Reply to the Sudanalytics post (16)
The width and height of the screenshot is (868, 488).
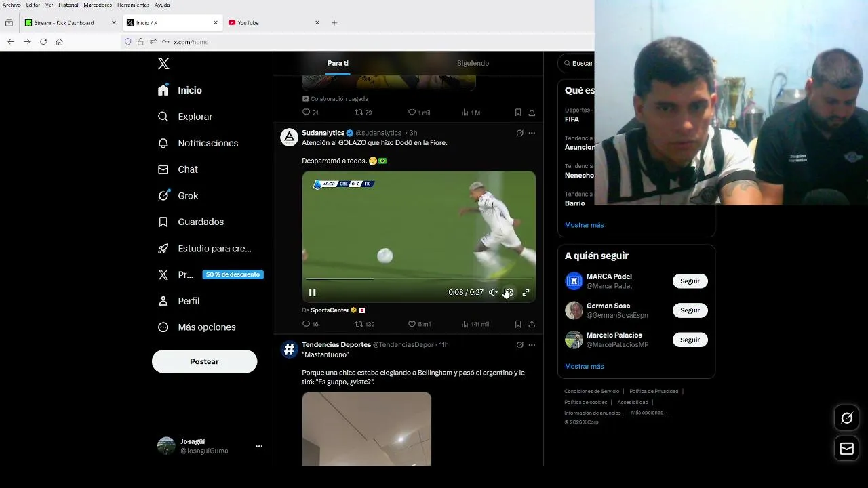311,324
